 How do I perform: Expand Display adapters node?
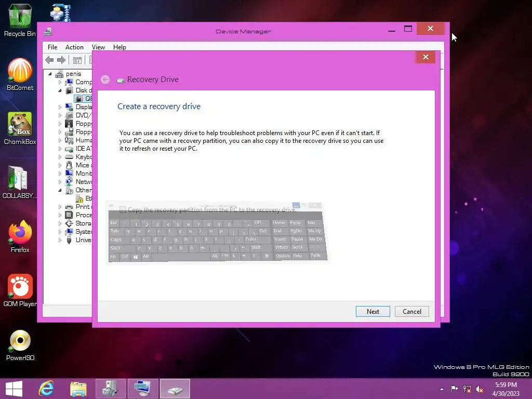60,107
